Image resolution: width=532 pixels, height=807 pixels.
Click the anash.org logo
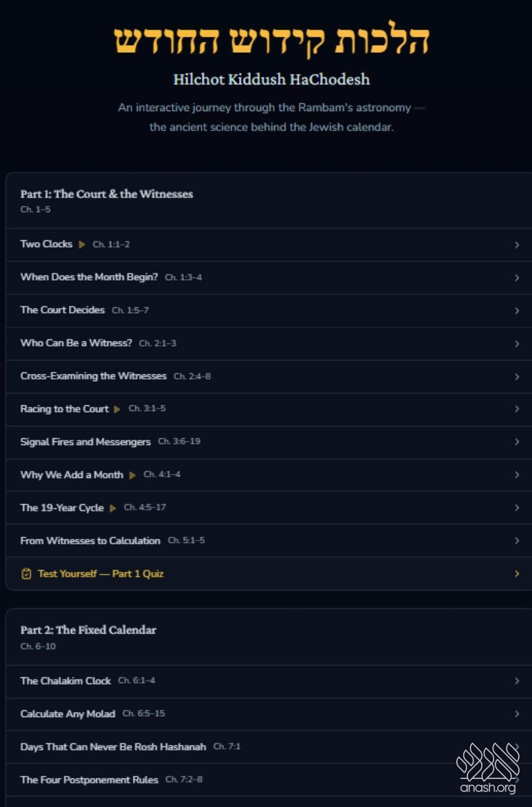tap(488, 767)
